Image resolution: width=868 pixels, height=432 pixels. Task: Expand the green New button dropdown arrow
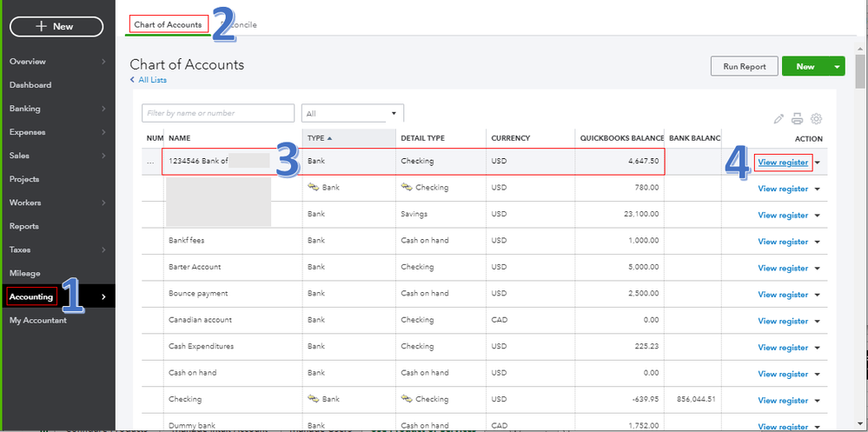pos(837,67)
